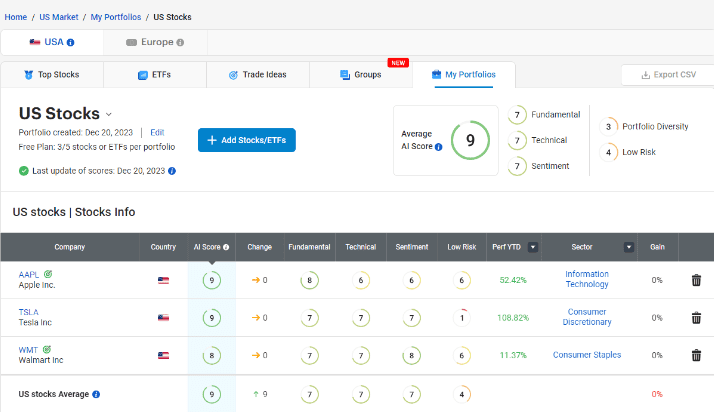
Task: Switch to the Europe market tab
Action: pos(155,42)
